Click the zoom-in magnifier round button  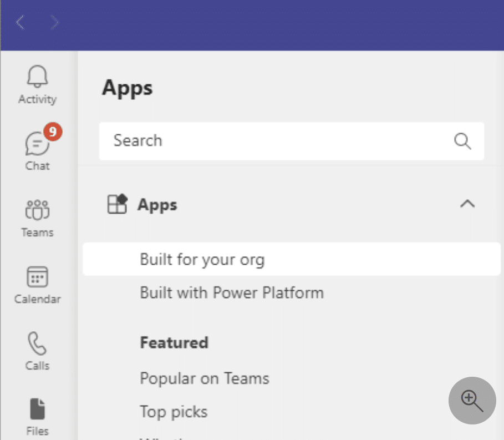(472, 401)
